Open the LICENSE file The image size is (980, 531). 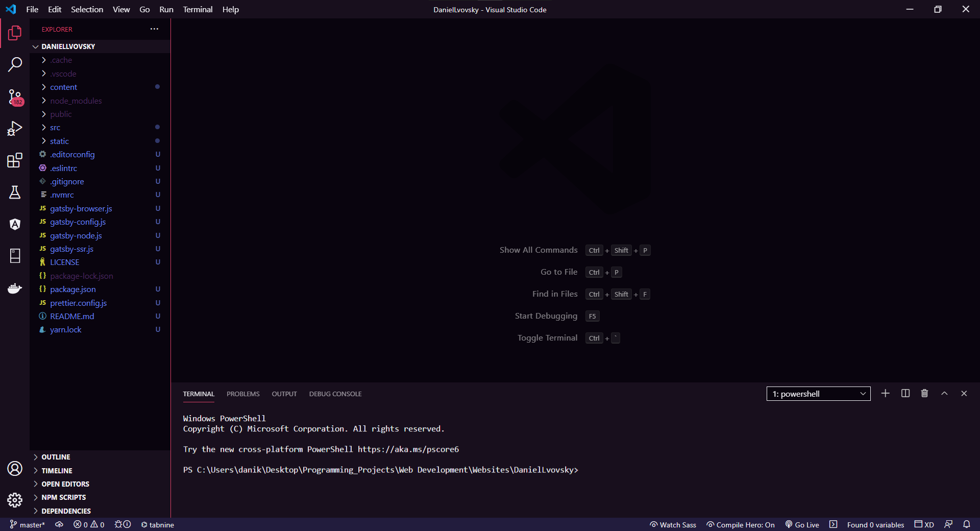tap(100, 262)
